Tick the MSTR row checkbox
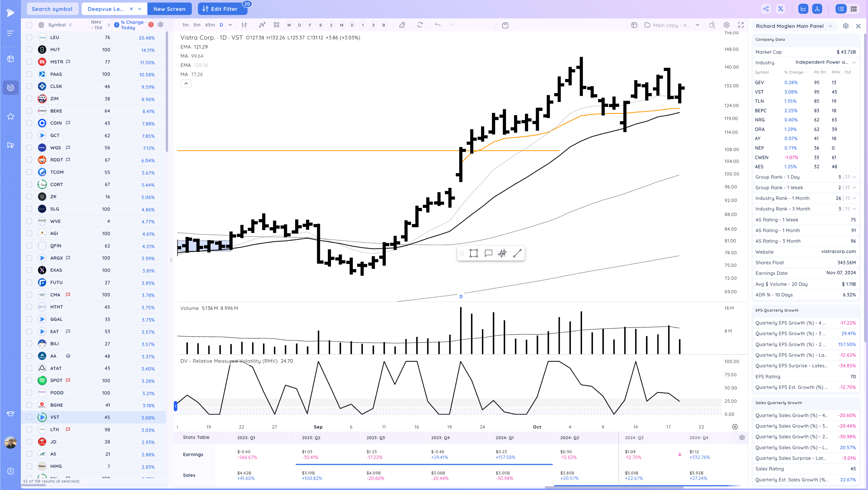Screen dimensions: 868x490 (x=29, y=62)
